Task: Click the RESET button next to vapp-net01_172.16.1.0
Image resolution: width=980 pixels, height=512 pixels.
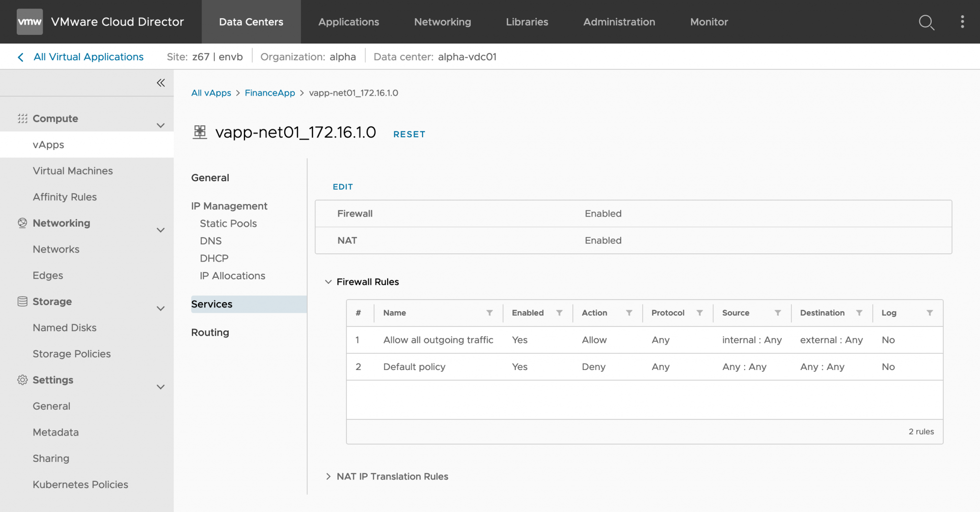Action: click(409, 134)
